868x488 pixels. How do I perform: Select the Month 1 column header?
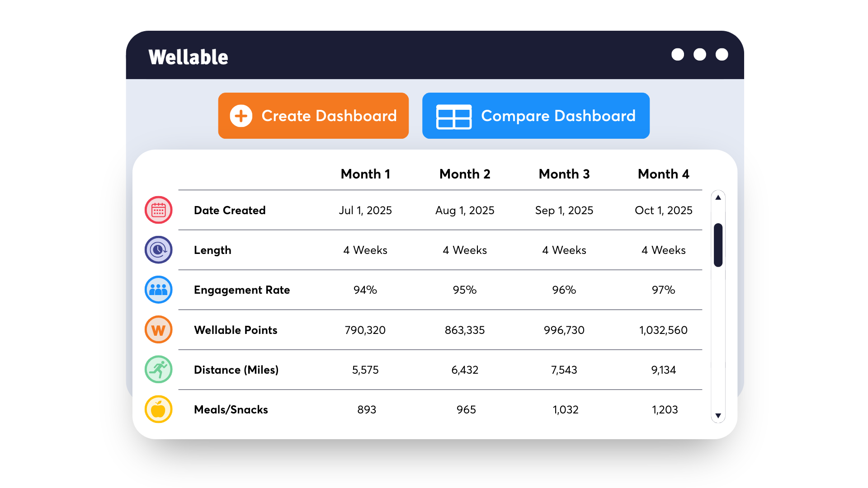pos(365,174)
